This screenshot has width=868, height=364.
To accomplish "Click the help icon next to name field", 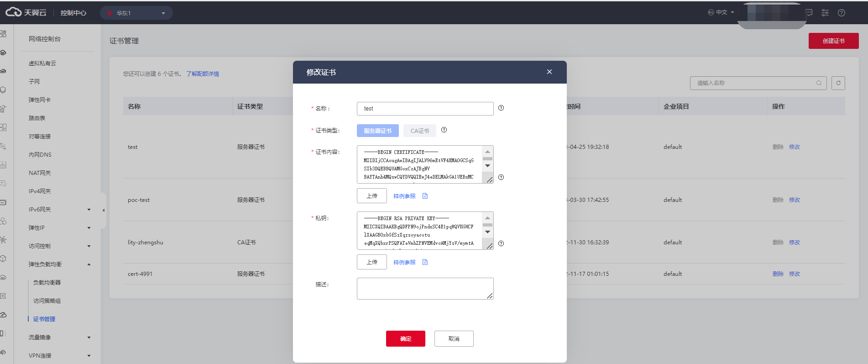I will [x=501, y=108].
